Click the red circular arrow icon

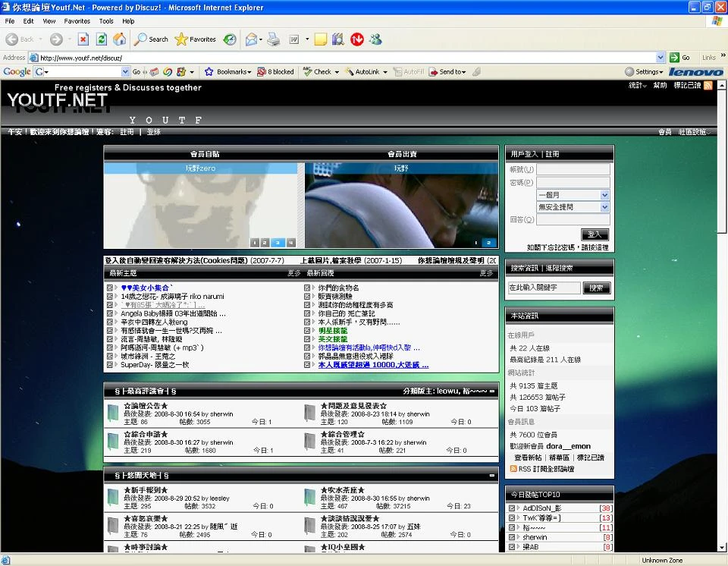[357, 39]
